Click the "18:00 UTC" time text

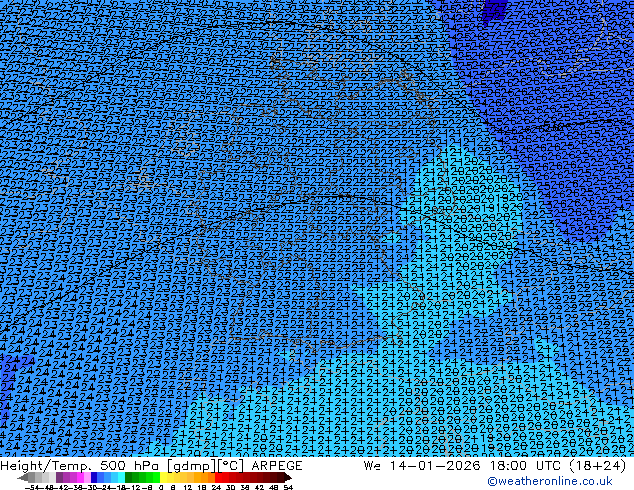coord(525,466)
